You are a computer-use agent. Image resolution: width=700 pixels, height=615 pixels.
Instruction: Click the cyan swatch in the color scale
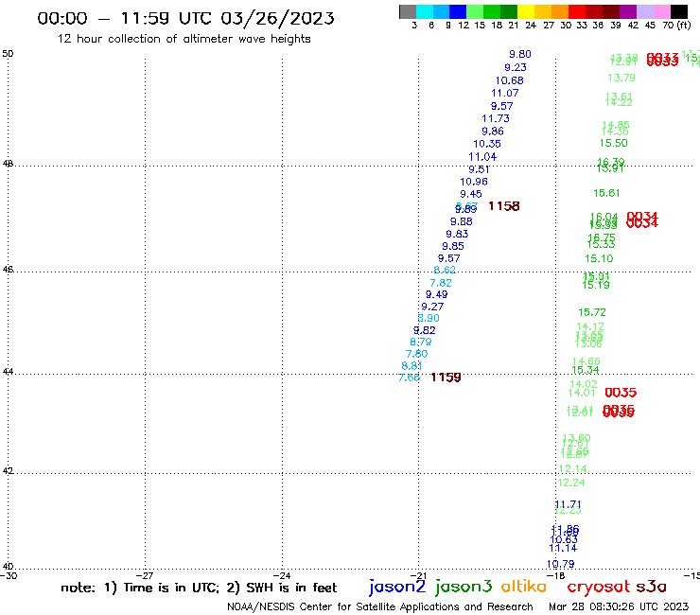tap(424, 11)
